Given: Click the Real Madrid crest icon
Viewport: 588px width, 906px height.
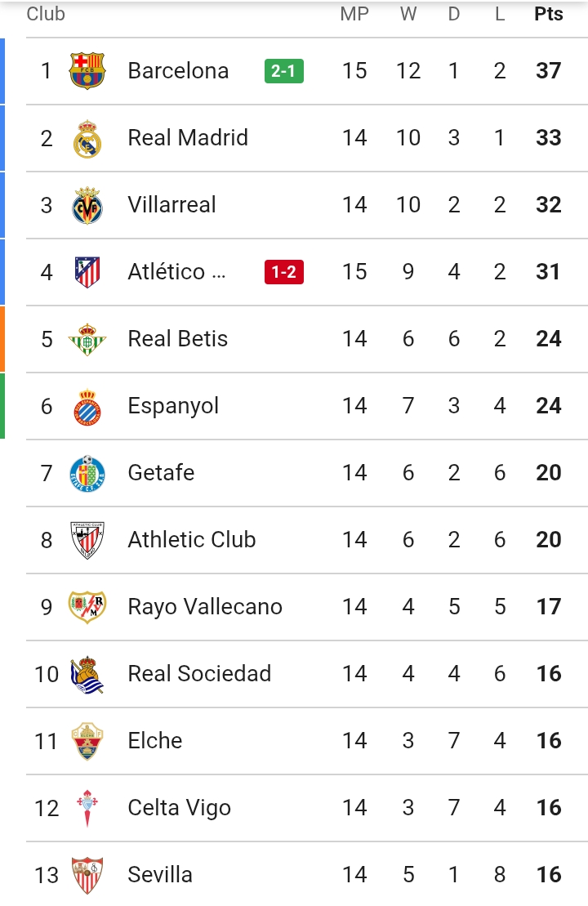Looking at the screenshot, I should pyautogui.click(x=87, y=138).
